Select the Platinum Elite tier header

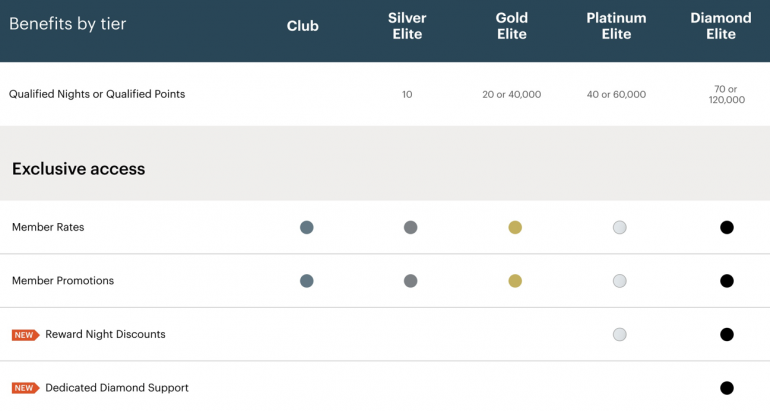(616, 26)
